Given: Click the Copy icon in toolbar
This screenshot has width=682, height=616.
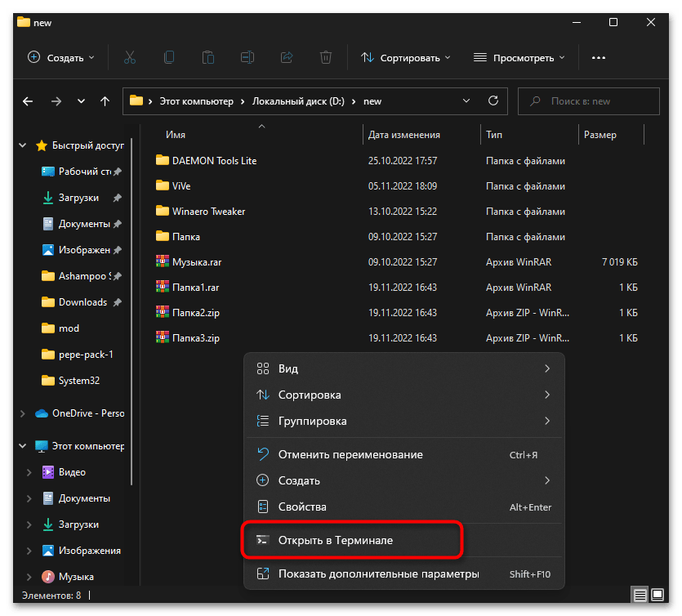Looking at the screenshot, I should point(169,57).
